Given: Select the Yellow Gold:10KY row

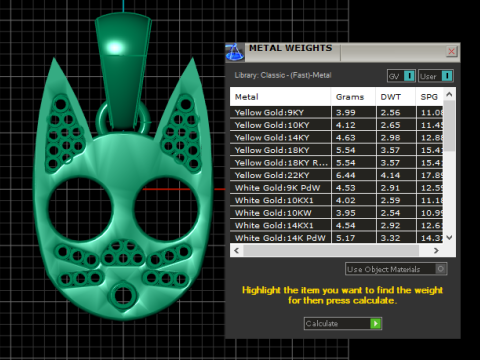Looking at the screenshot, I should 337,125.
